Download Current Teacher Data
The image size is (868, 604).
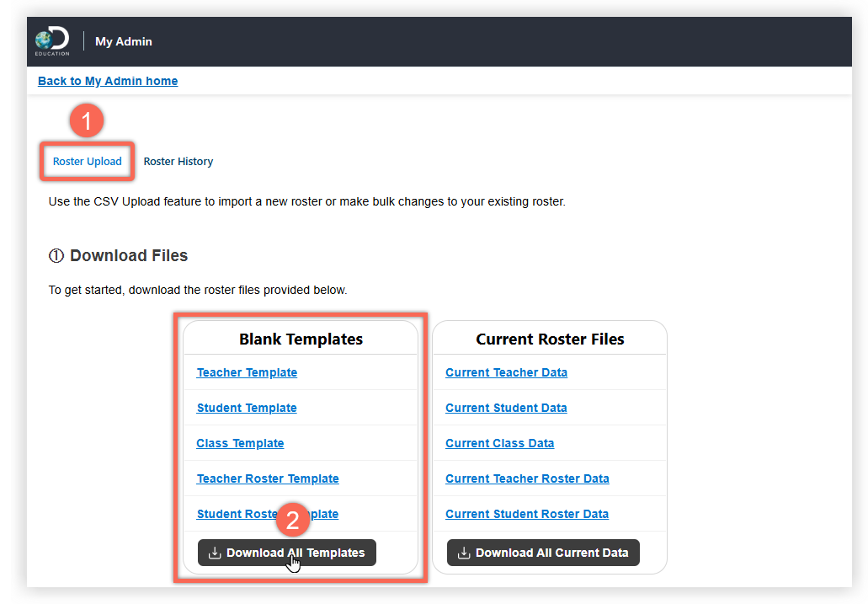pos(506,372)
